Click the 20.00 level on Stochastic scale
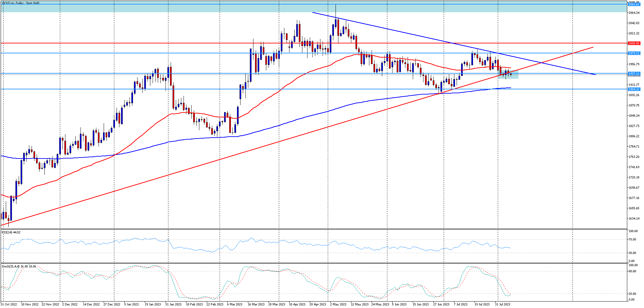Viewport: 644px width, 308px height. click(x=633, y=294)
